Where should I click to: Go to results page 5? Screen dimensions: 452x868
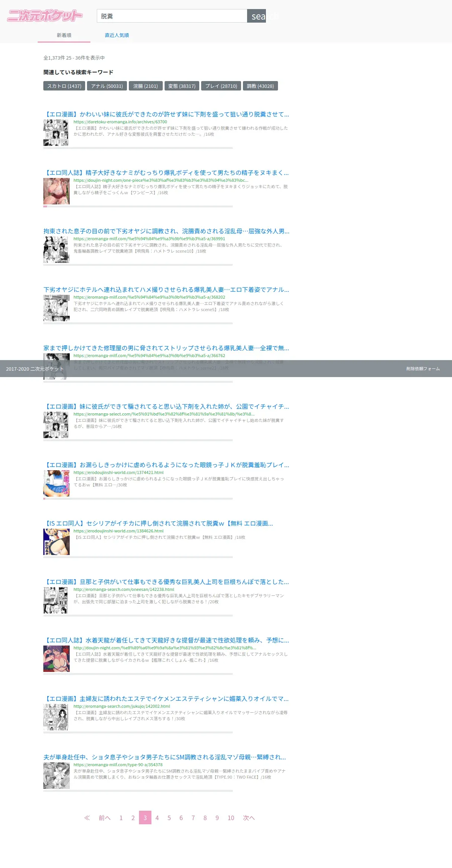pyautogui.click(x=169, y=817)
